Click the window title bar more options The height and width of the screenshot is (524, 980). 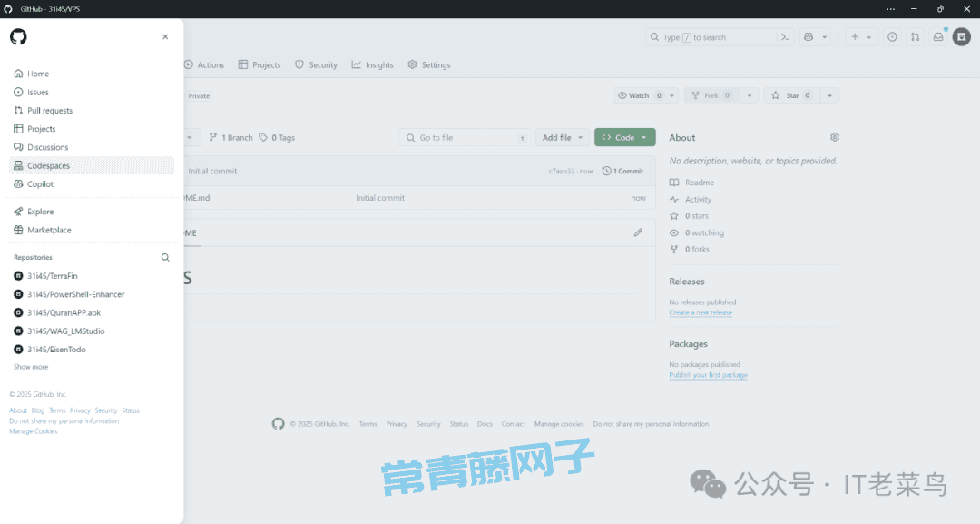pyautogui.click(x=891, y=9)
